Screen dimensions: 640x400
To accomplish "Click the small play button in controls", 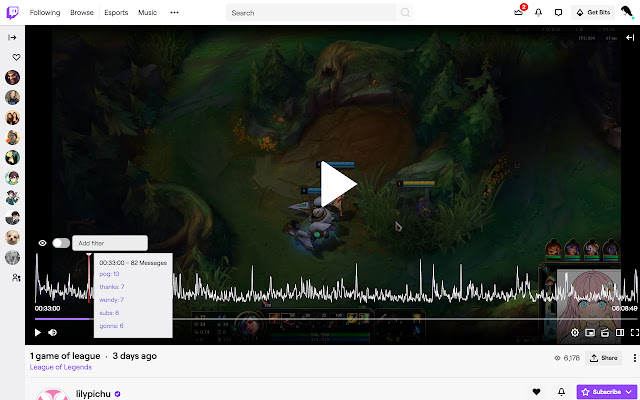I will (x=38, y=333).
